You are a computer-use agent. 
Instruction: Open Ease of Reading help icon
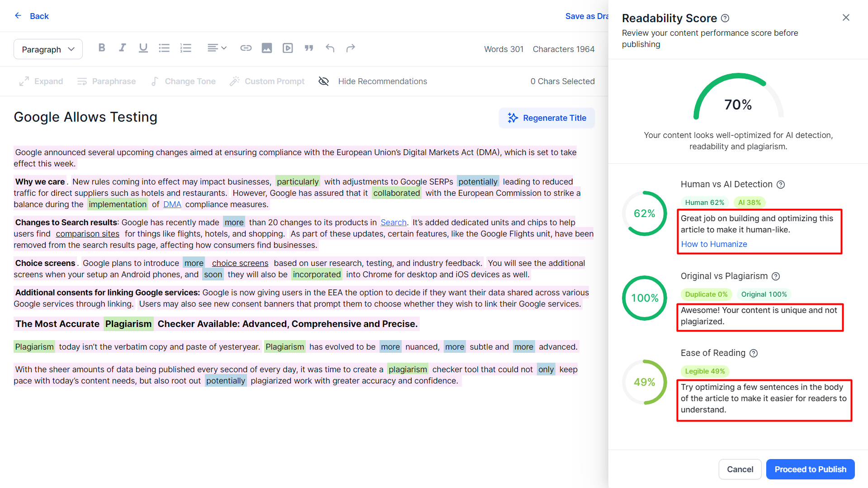754,353
